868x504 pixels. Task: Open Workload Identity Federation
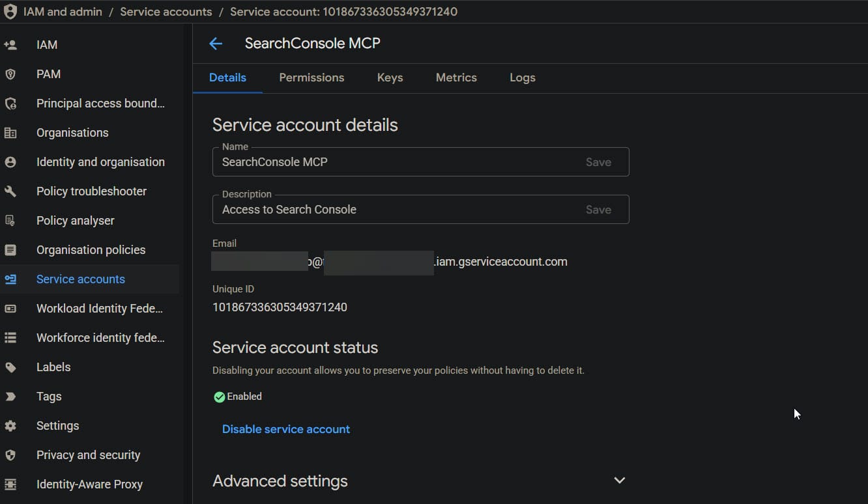pos(99,308)
